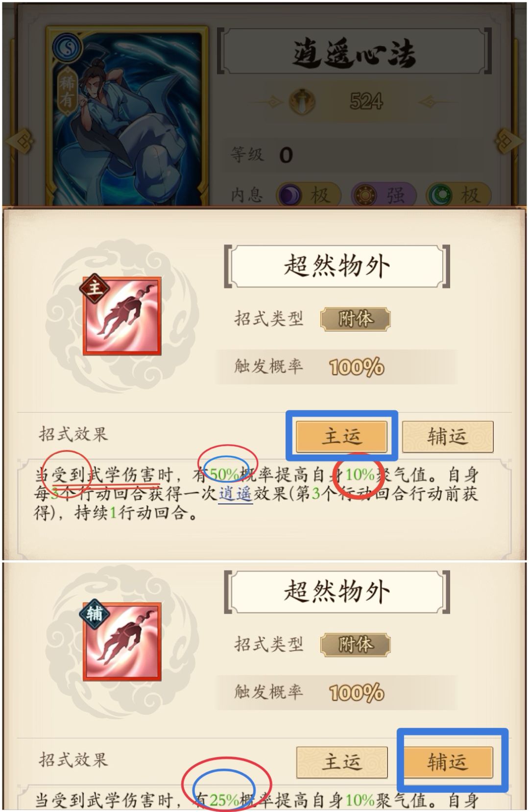The height and width of the screenshot is (812, 529).
Task: Tap the yin-yang attribute icon on card
Action: (x=66, y=47)
